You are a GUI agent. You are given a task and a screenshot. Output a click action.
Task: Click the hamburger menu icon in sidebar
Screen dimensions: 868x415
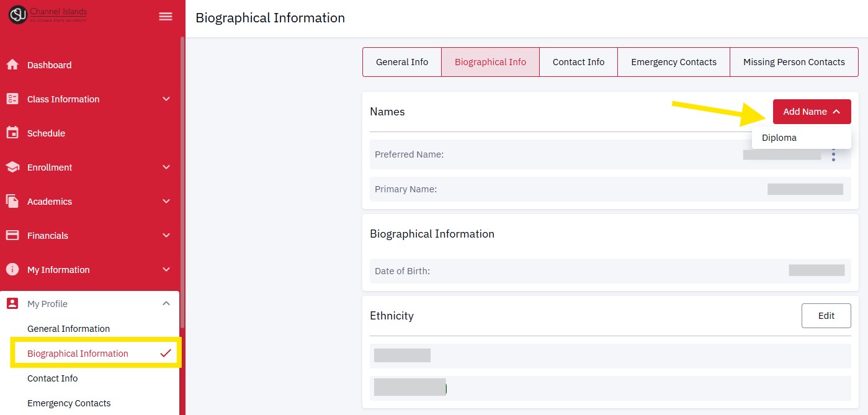pos(166,17)
